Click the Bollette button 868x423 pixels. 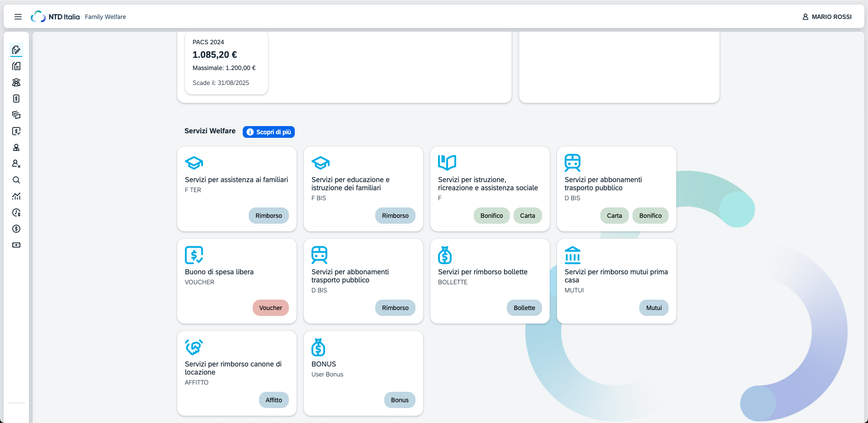[x=524, y=308]
